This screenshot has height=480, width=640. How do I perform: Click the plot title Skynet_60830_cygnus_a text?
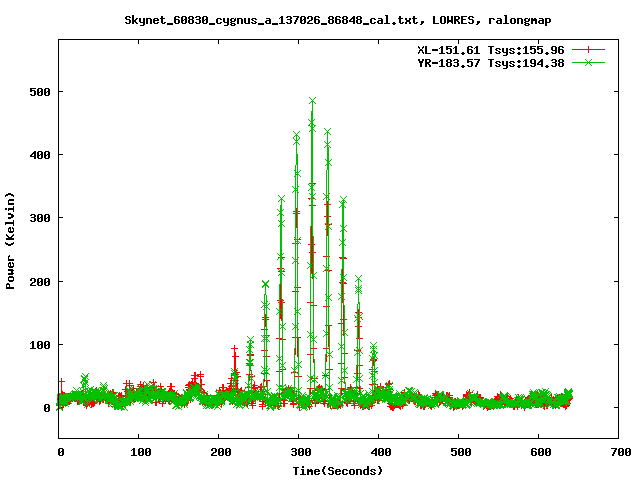pos(338,20)
